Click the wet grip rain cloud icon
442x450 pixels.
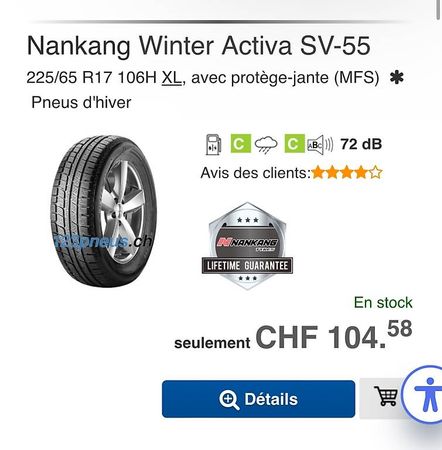(266, 144)
